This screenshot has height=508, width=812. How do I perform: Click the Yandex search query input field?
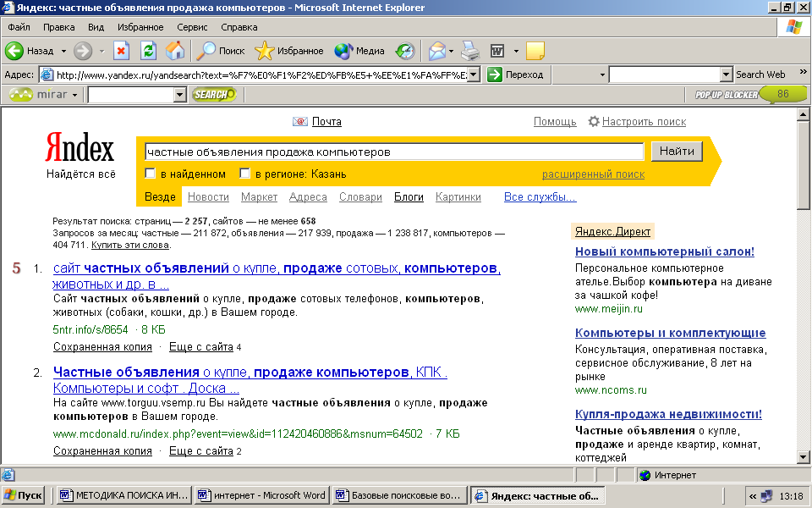click(394, 152)
